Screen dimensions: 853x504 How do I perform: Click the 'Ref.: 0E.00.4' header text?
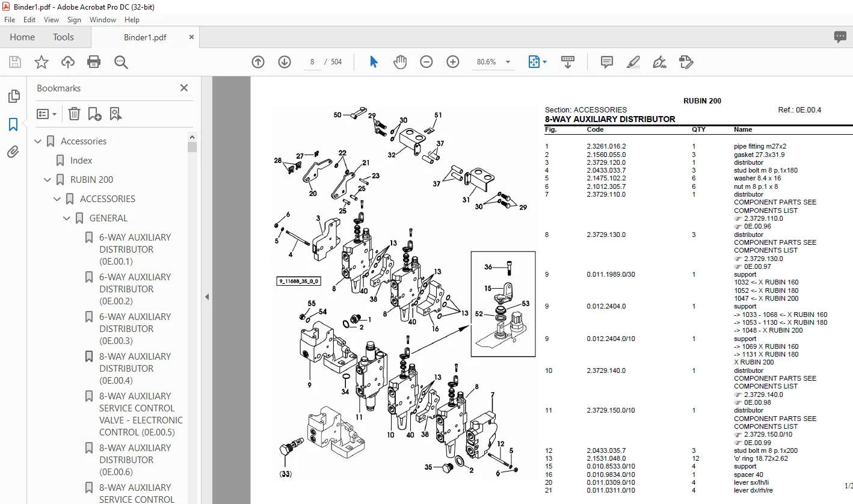coord(799,110)
